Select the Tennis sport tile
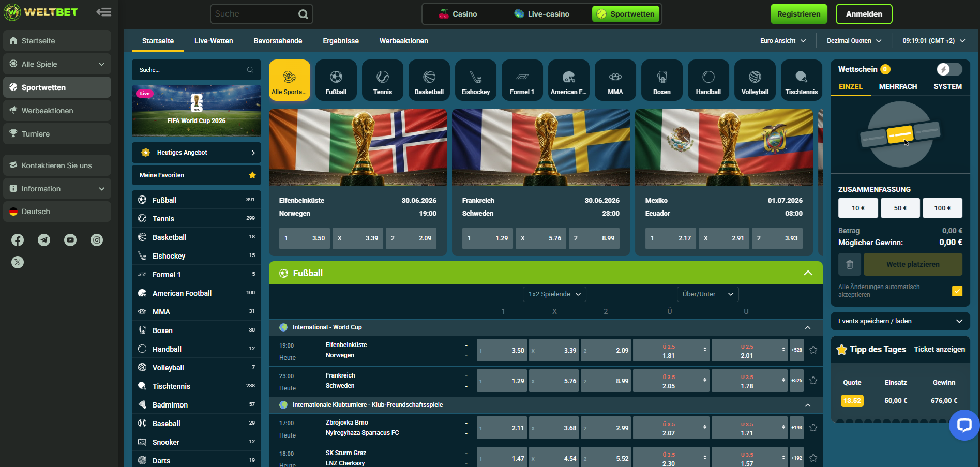 pos(383,80)
